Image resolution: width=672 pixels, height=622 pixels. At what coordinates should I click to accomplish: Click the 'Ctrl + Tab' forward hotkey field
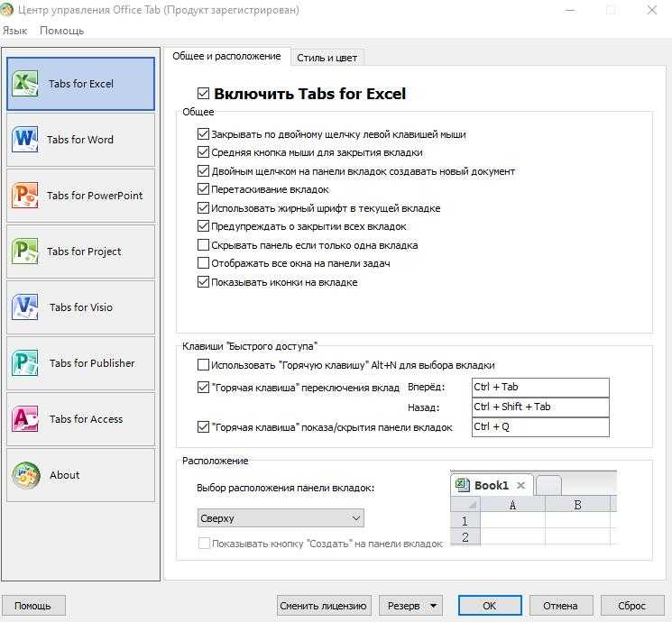(540, 387)
